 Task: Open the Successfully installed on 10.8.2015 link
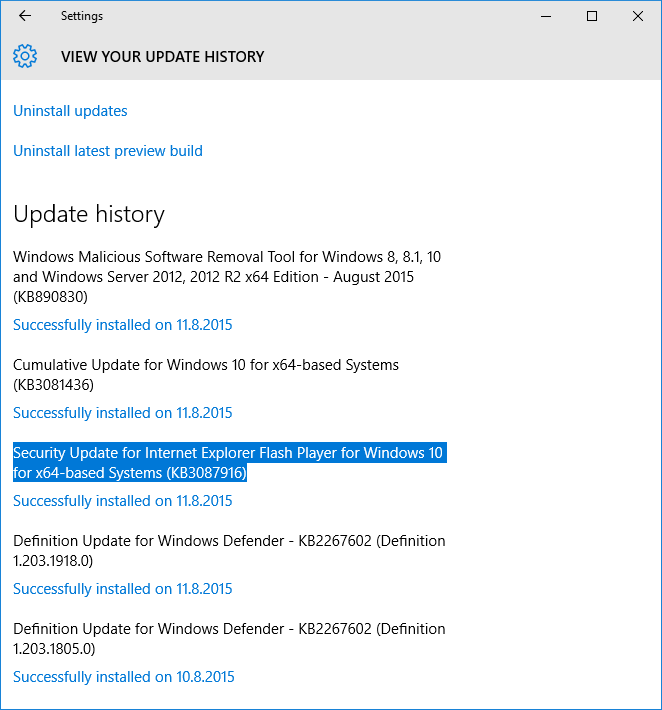pos(123,677)
